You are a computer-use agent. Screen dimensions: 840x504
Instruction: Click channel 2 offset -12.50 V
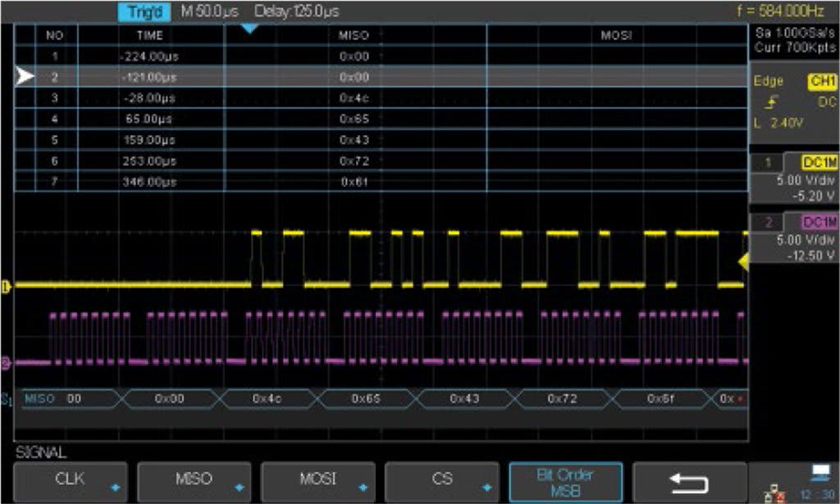[x=810, y=256]
